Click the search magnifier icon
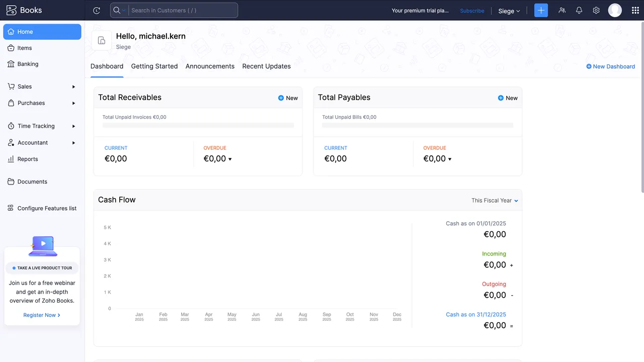 pyautogui.click(x=117, y=10)
